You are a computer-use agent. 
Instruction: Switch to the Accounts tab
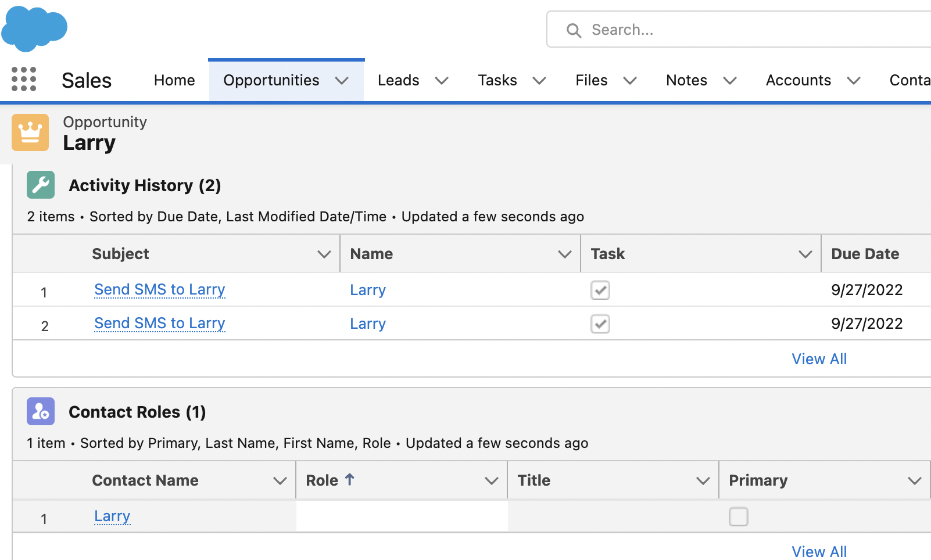[x=798, y=80]
